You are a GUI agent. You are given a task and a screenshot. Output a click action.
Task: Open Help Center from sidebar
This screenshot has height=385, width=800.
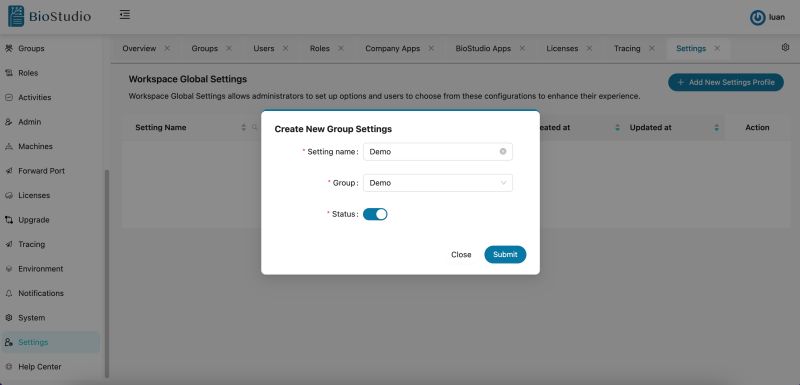40,367
